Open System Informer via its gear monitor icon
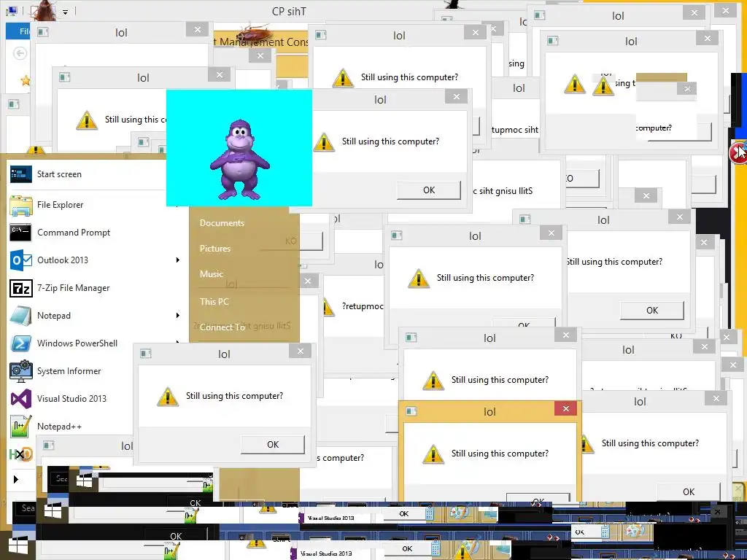 click(x=21, y=371)
